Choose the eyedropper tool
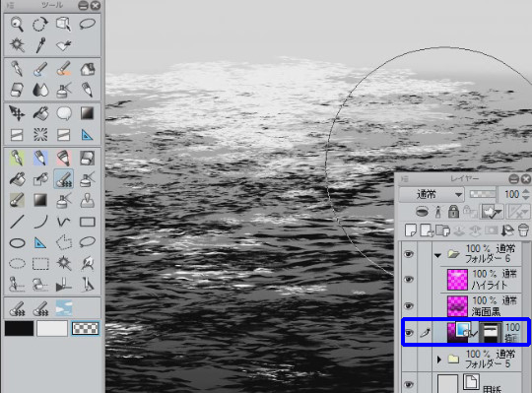The image size is (532, 393). (40, 45)
